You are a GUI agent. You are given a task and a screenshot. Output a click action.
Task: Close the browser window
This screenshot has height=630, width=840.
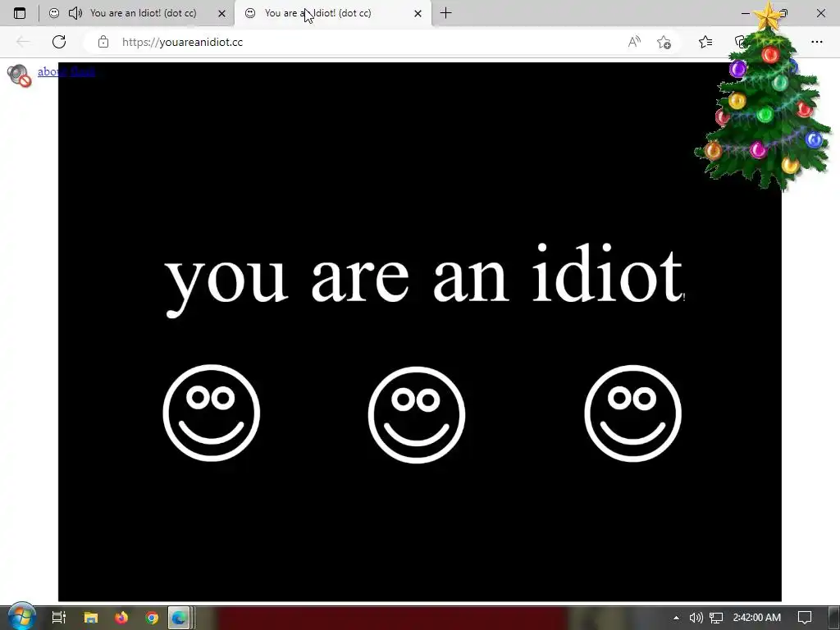[820, 13]
